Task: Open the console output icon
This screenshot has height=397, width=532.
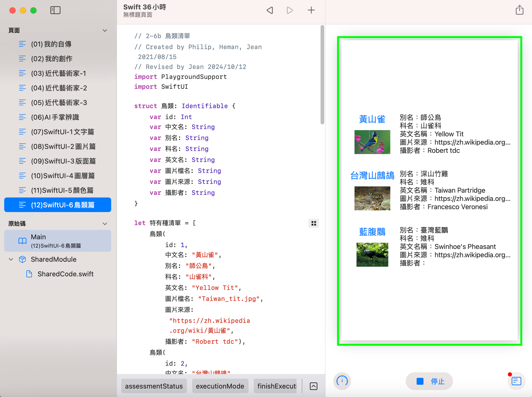Action: pyautogui.click(x=516, y=381)
